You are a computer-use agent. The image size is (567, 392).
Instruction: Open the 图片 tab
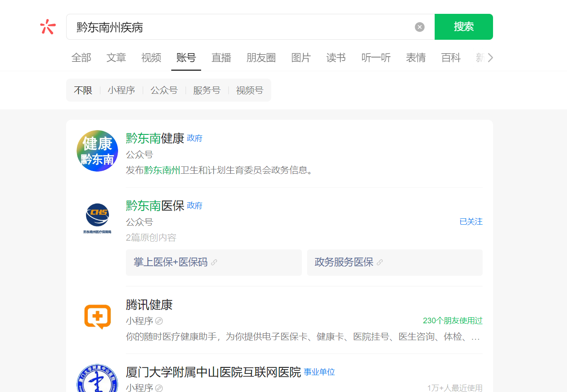pos(301,58)
